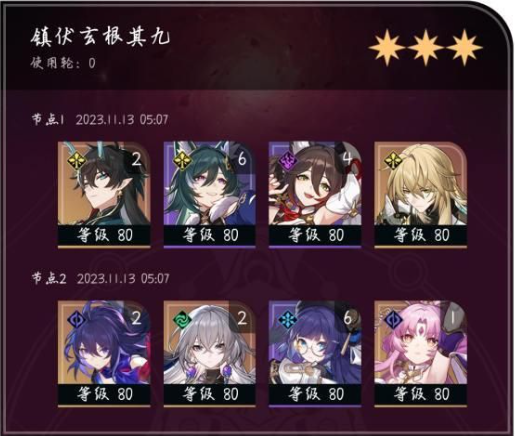Select the blonde long-haired character portrait
The height and width of the screenshot is (436, 515).
click(x=420, y=195)
